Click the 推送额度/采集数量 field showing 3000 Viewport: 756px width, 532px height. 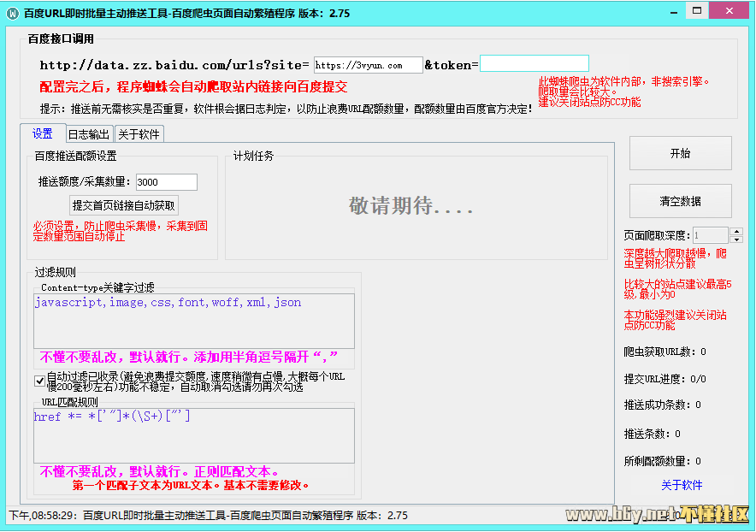167,182
